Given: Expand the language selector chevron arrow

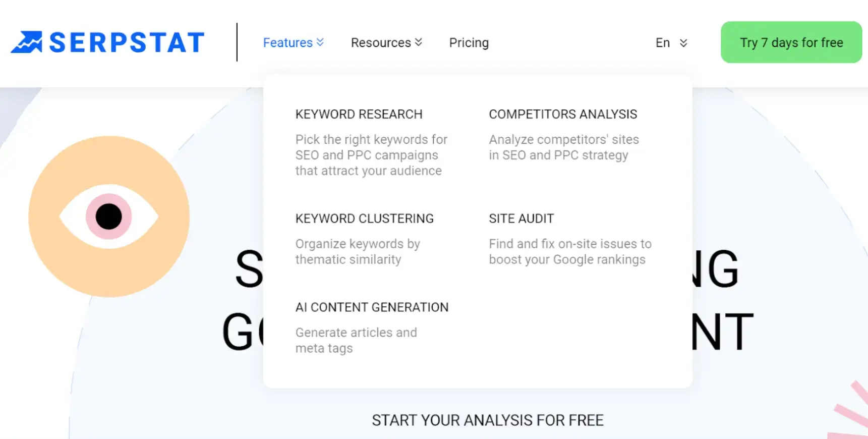Looking at the screenshot, I should pos(683,43).
